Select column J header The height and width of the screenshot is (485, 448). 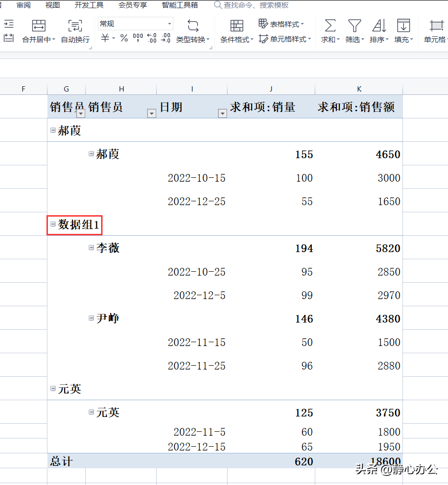(271, 89)
